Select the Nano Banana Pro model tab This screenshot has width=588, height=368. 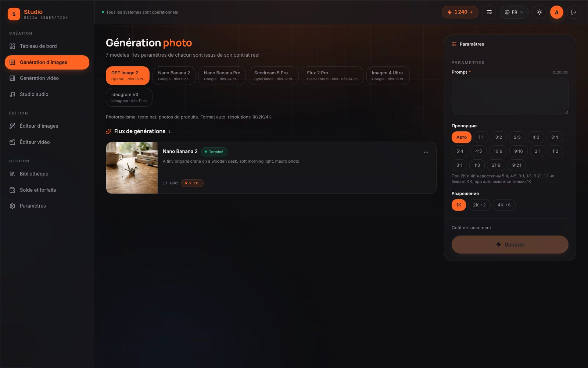tap(222, 75)
